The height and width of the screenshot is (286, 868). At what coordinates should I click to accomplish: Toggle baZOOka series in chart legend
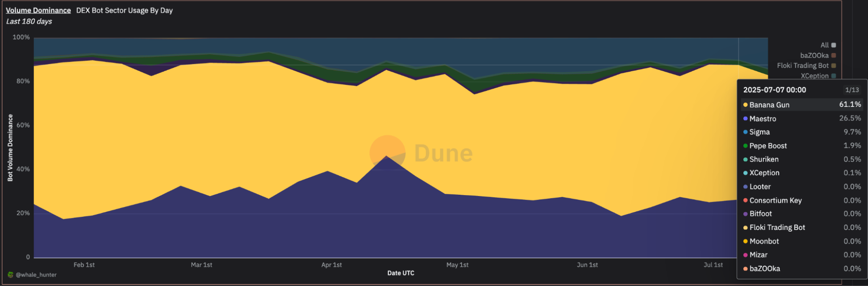818,56
